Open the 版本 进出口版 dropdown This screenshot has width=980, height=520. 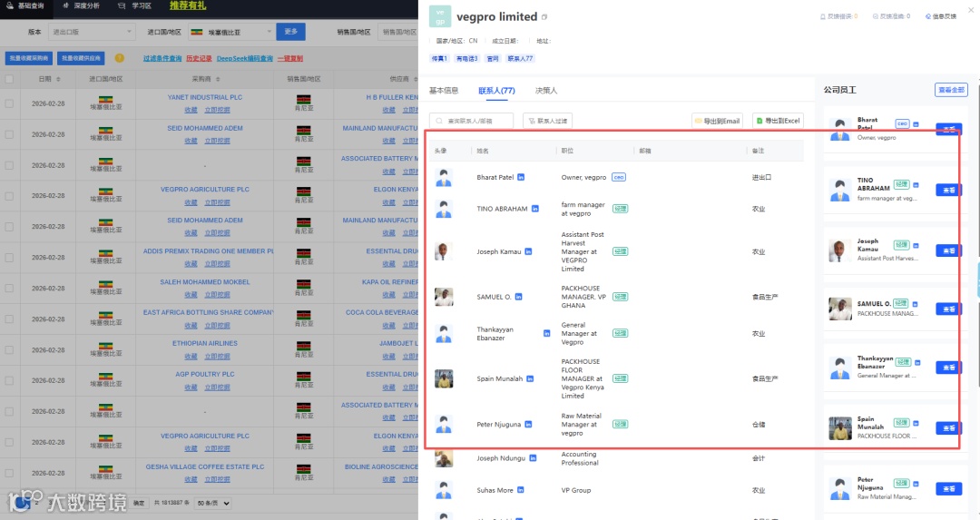[92, 32]
